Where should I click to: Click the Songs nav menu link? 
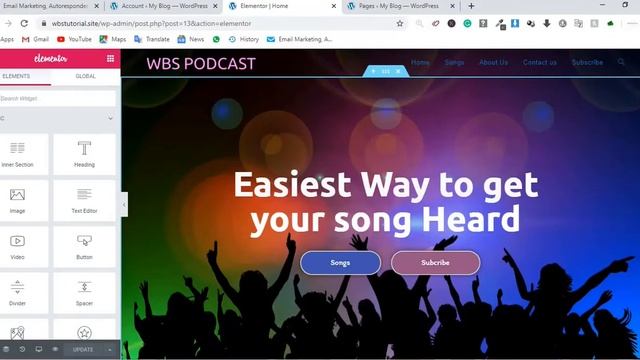454,62
